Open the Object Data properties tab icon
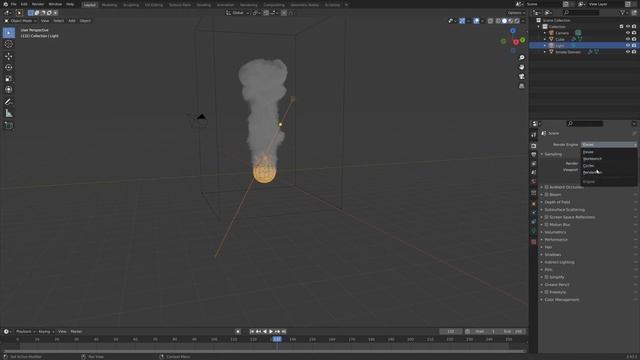 [533, 231]
